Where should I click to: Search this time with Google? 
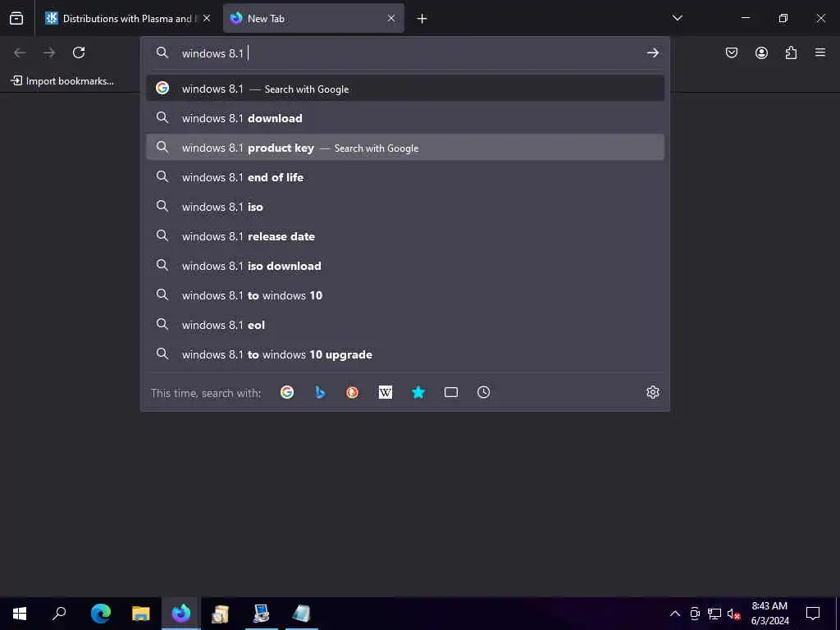[x=287, y=392]
